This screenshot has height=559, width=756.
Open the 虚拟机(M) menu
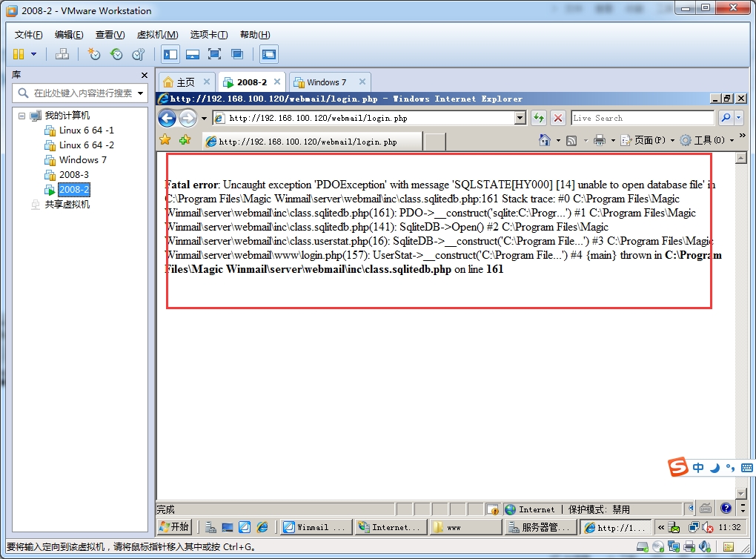(158, 35)
